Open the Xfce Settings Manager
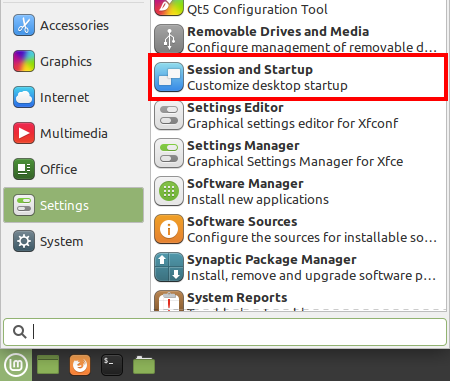Viewport: 450px width, 381px height. (298, 153)
